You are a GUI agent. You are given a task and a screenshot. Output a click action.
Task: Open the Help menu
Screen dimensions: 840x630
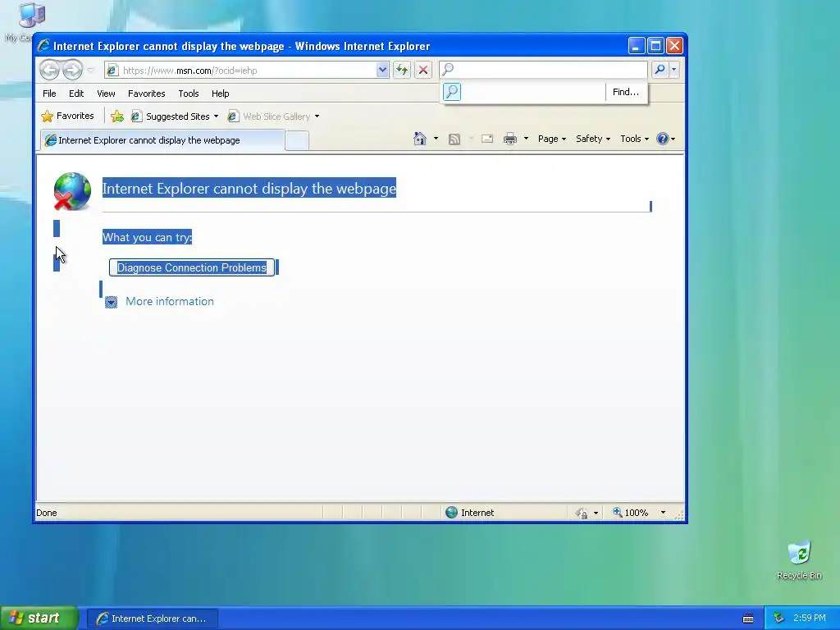(x=220, y=94)
